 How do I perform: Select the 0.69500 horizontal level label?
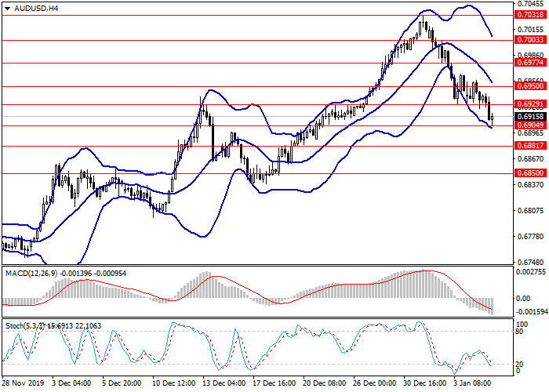coord(530,86)
